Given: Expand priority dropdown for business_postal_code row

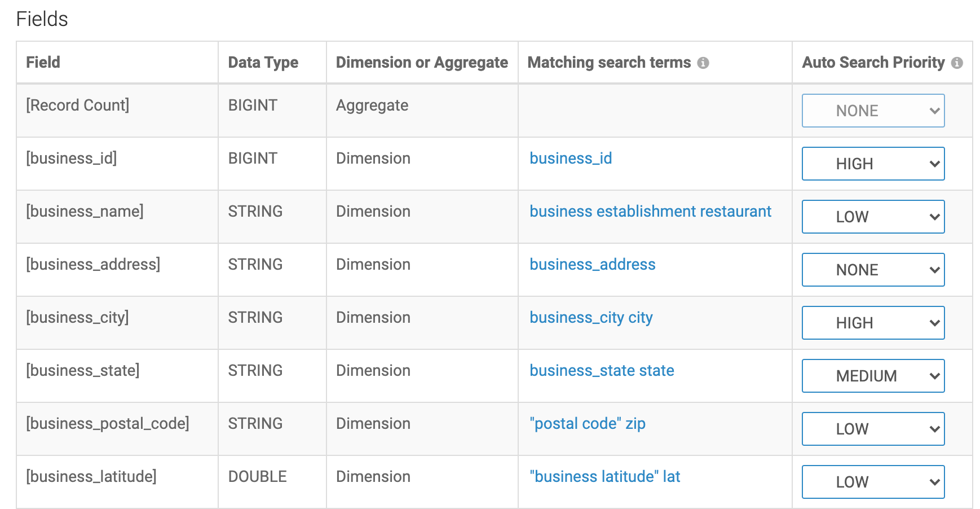Looking at the screenshot, I should click(x=873, y=429).
